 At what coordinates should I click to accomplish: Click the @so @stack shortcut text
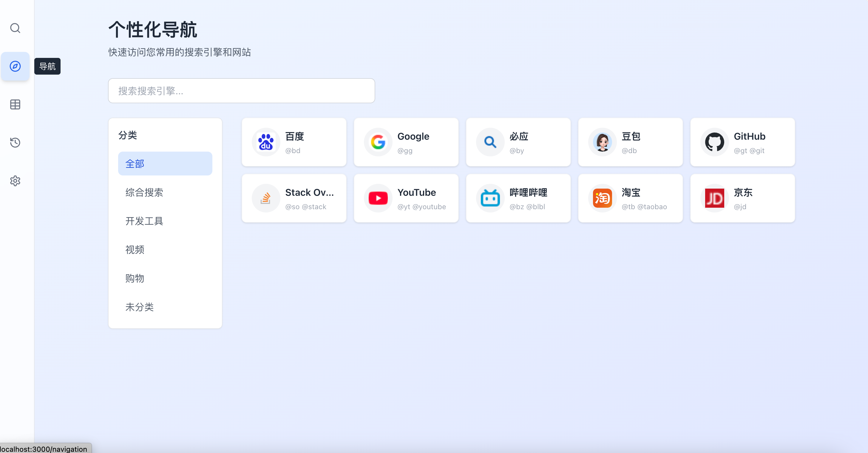click(306, 207)
